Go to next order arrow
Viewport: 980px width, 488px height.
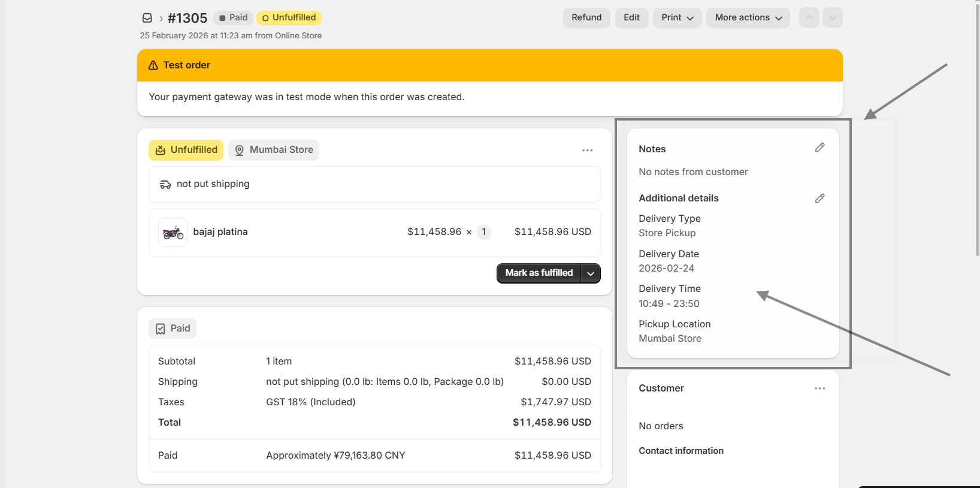pyautogui.click(x=832, y=17)
